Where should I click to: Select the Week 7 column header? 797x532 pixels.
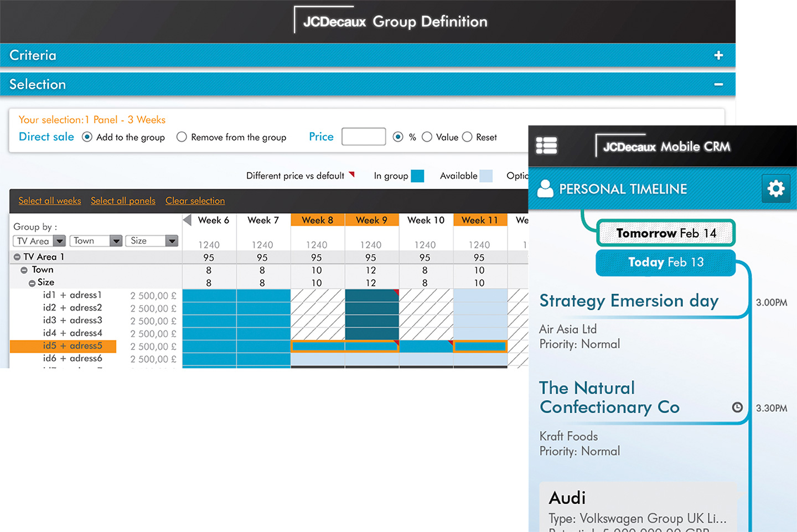(x=263, y=220)
